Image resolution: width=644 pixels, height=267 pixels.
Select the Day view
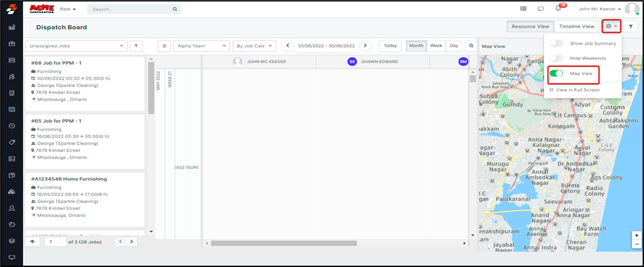click(x=454, y=46)
